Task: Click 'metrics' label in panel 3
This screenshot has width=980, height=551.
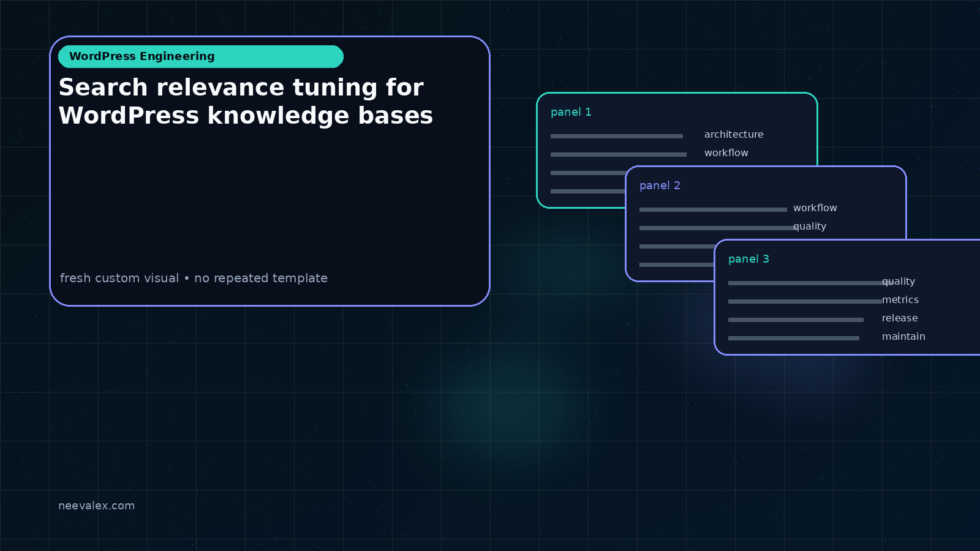Action: 900,300
